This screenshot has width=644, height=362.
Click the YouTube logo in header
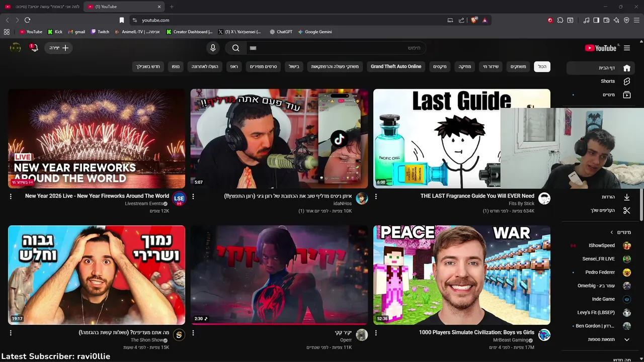pos(601,48)
